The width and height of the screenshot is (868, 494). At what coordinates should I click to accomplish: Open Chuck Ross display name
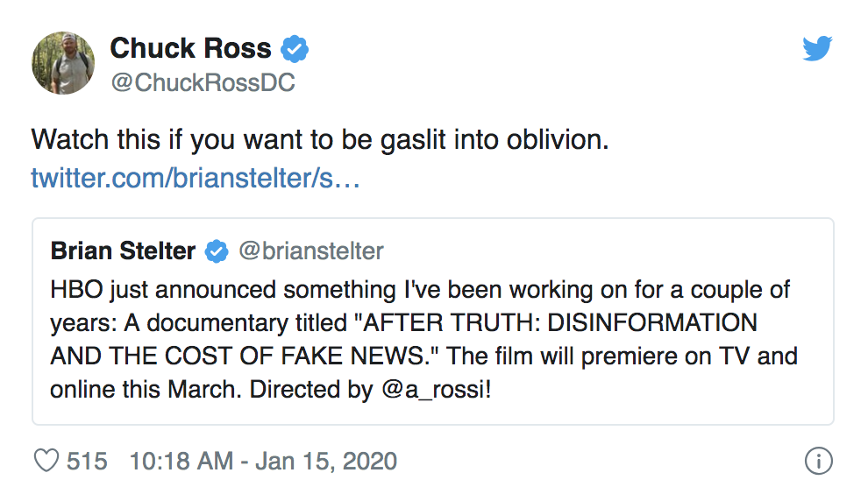(x=191, y=48)
